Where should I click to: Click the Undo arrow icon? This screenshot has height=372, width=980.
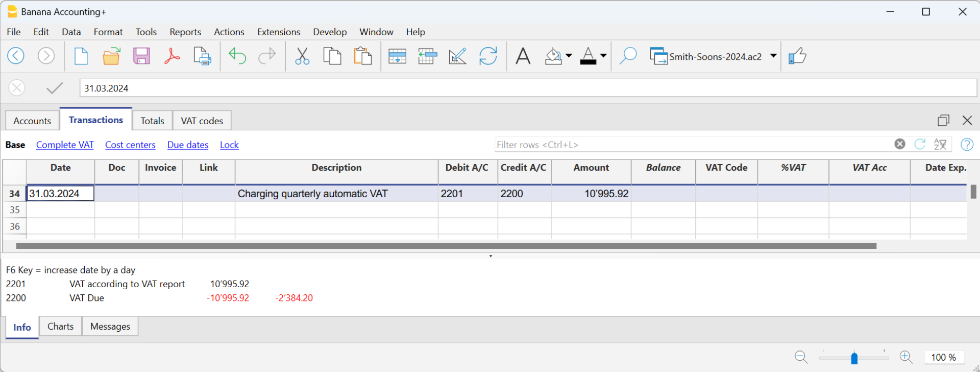(237, 56)
